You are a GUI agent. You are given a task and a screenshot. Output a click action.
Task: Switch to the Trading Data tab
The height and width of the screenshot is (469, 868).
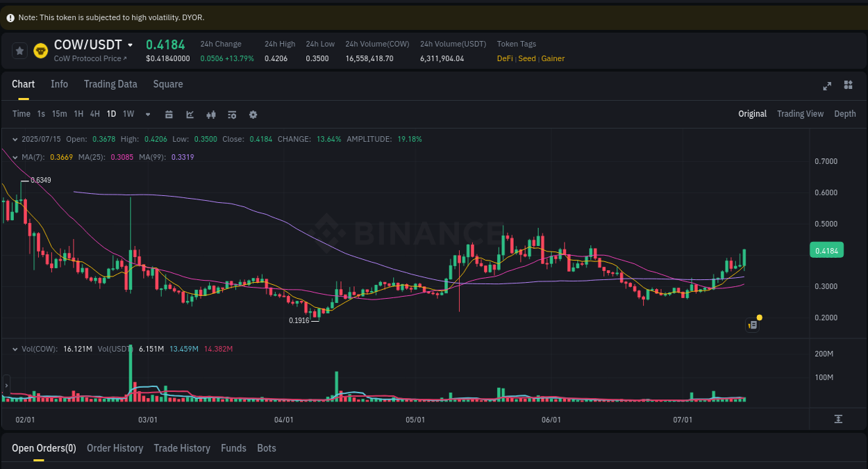110,84
